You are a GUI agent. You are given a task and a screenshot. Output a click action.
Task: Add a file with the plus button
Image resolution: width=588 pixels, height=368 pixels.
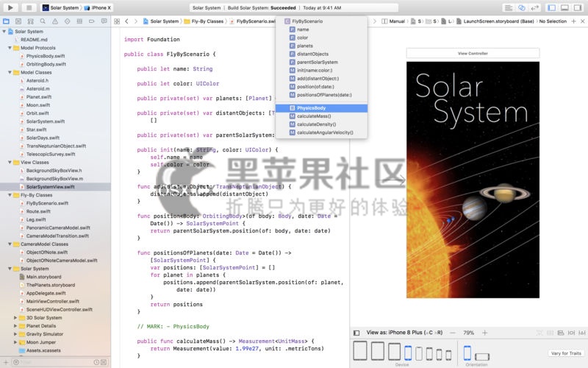point(6,362)
